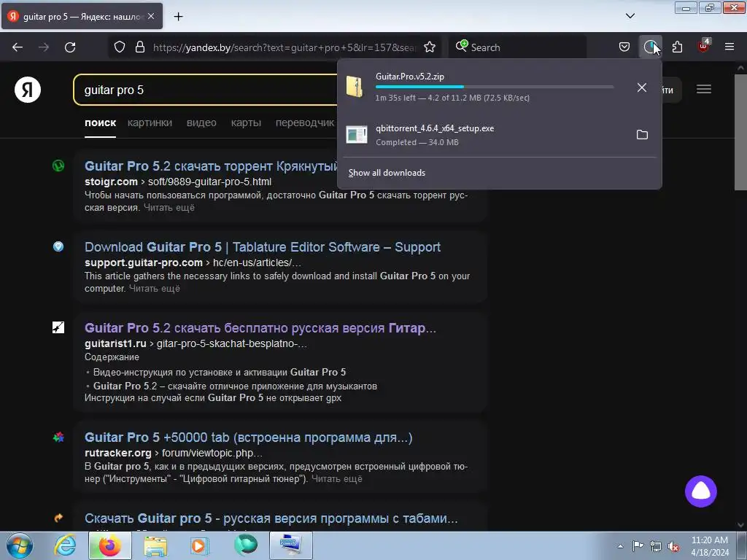Open the clock showing 11:20 AM
This screenshot has width=747, height=560.
tap(710, 546)
